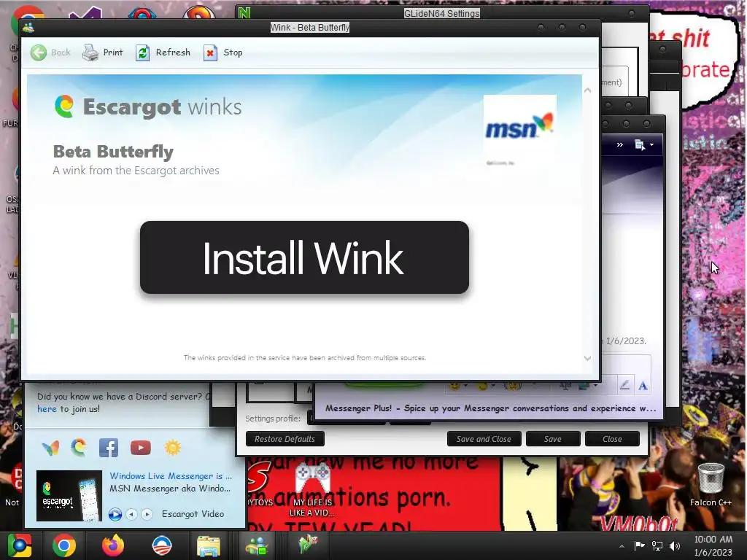The height and width of the screenshot is (560, 747).
Task: Open the Escargot tab icon in Messenger
Action: click(x=79, y=448)
